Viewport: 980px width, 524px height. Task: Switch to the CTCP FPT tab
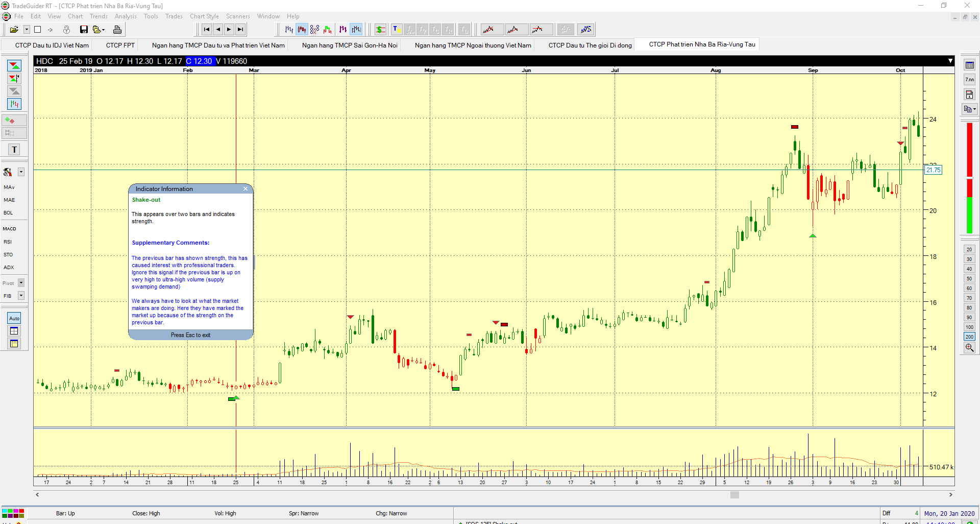point(120,45)
